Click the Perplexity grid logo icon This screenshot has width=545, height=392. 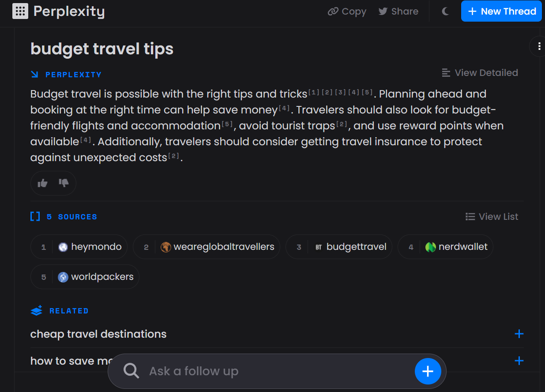tap(20, 11)
